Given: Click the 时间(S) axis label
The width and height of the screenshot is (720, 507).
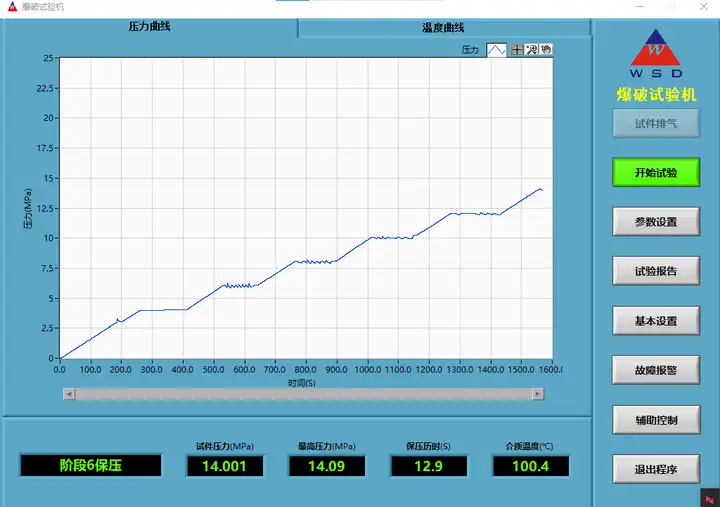Looking at the screenshot, I should coord(302,383).
